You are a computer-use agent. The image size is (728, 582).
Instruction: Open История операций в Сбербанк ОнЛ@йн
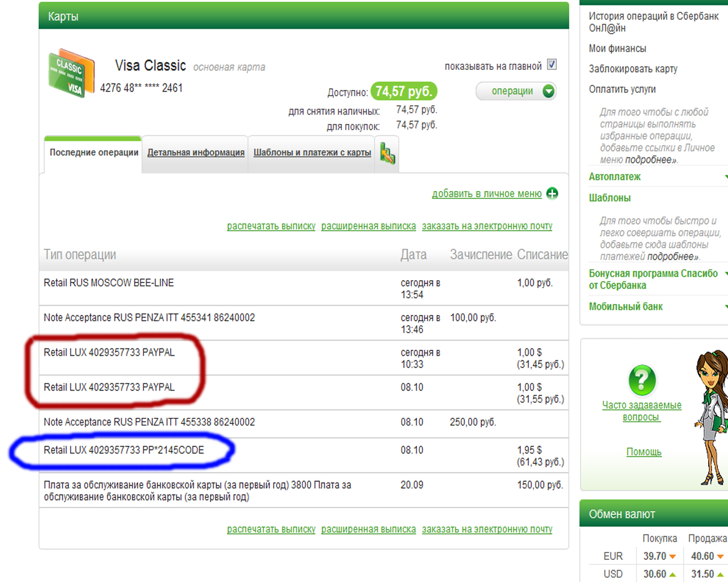[653, 22]
